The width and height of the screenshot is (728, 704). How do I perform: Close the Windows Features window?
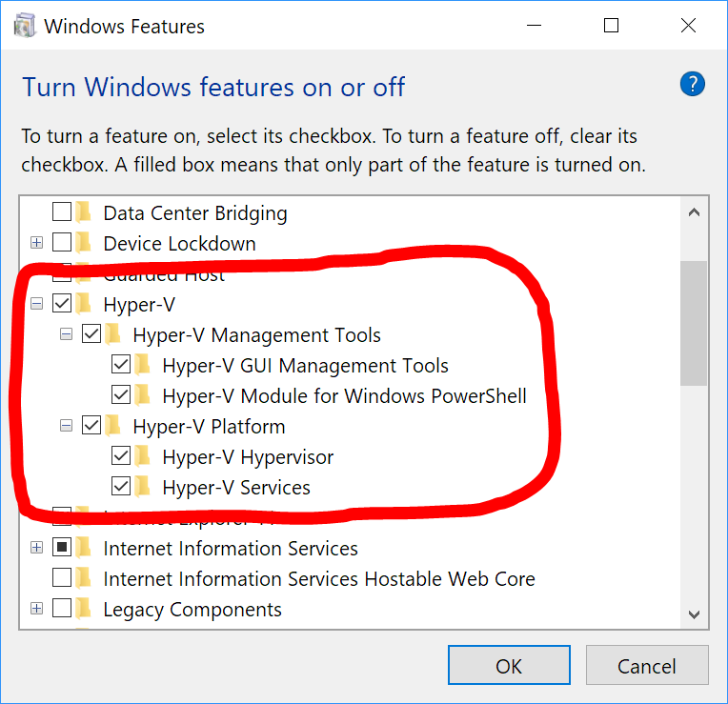[x=688, y=26]
